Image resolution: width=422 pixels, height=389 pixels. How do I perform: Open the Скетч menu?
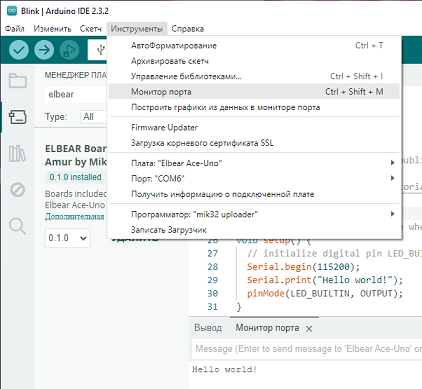pos(90,29)
